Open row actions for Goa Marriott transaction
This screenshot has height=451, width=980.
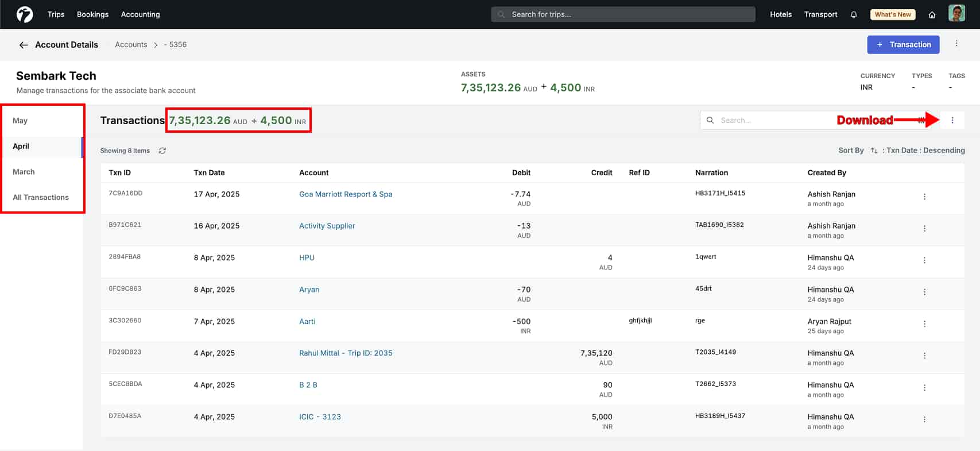pos(924,197)
